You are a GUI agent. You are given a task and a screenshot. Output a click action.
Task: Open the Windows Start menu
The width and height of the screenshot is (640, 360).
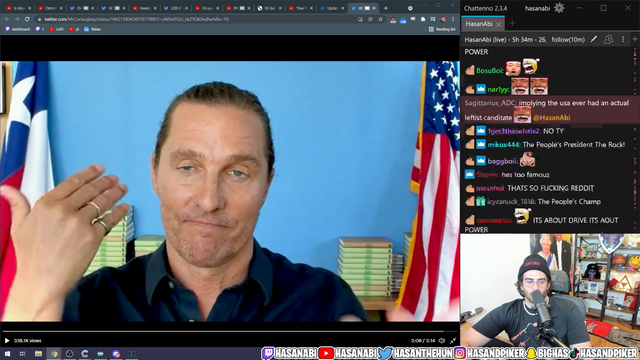pyautogui.click(x=7, y=353)
